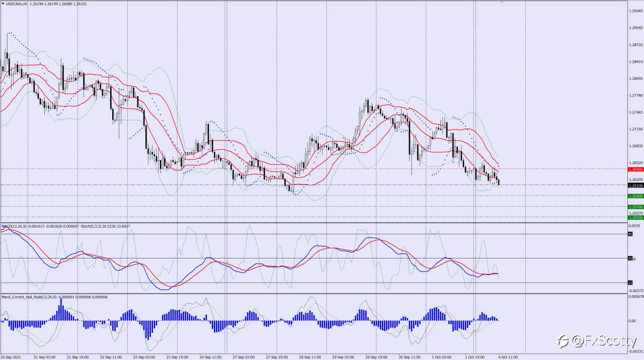This screenshot has height=360, width=644.
Task: Click the chart shift triangle marker
Action: 502,2
